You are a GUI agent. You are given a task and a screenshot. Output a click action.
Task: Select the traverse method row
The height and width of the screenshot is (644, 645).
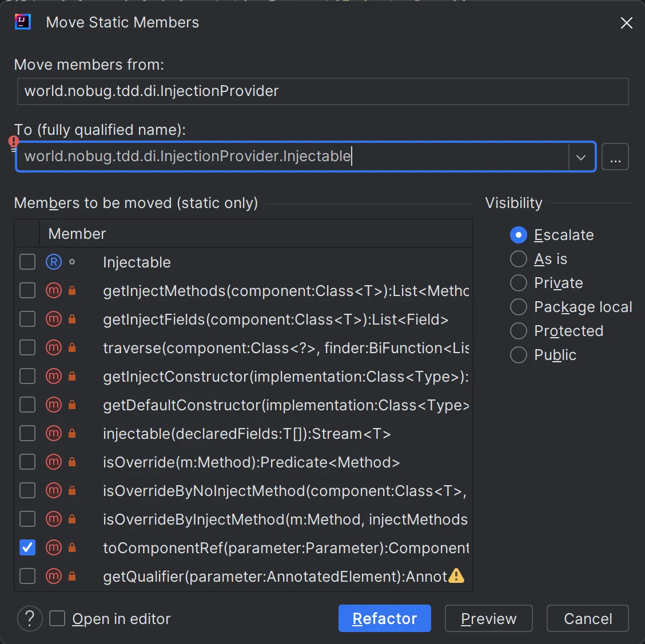click(285, 348)
